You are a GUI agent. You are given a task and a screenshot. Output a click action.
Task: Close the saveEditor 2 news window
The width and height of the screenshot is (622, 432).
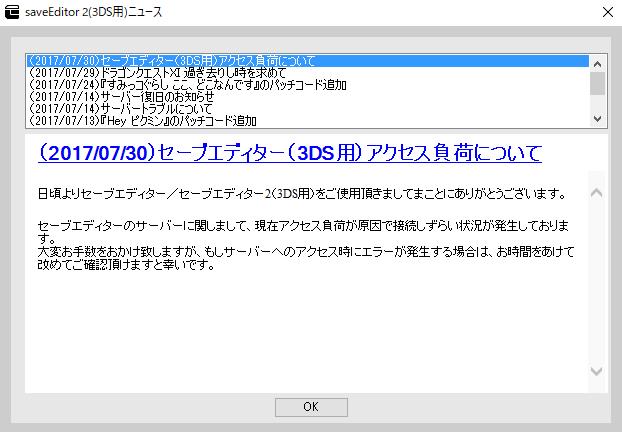[605, 12]
